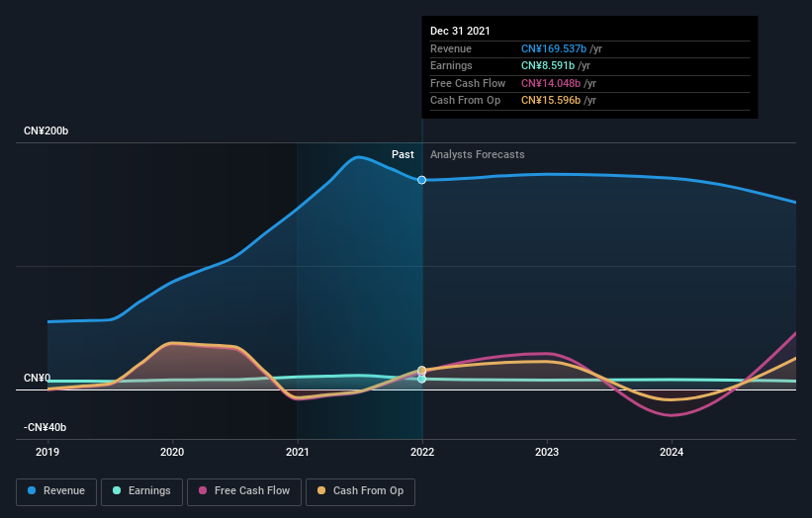Click the 'Past' label on chart
Viewport: 812px width, 518px height.
click(403, 155)
